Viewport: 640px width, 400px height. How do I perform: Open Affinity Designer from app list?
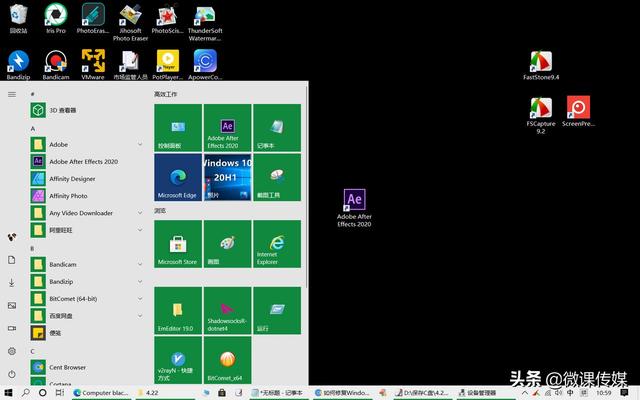[87, 179]
